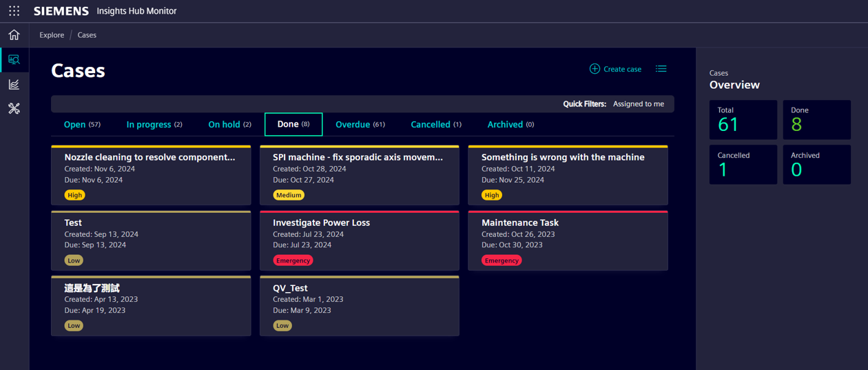Switch to list view icon

661,69
